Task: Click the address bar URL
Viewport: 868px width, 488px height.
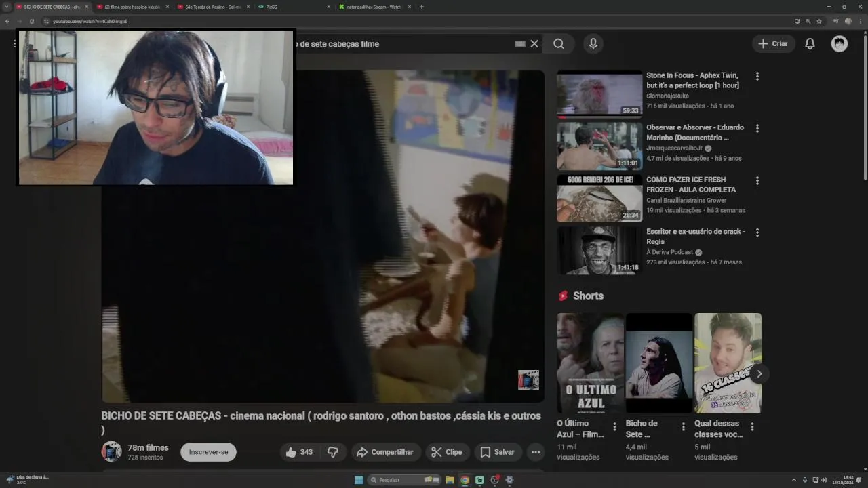Action: (x=90, y=21)
